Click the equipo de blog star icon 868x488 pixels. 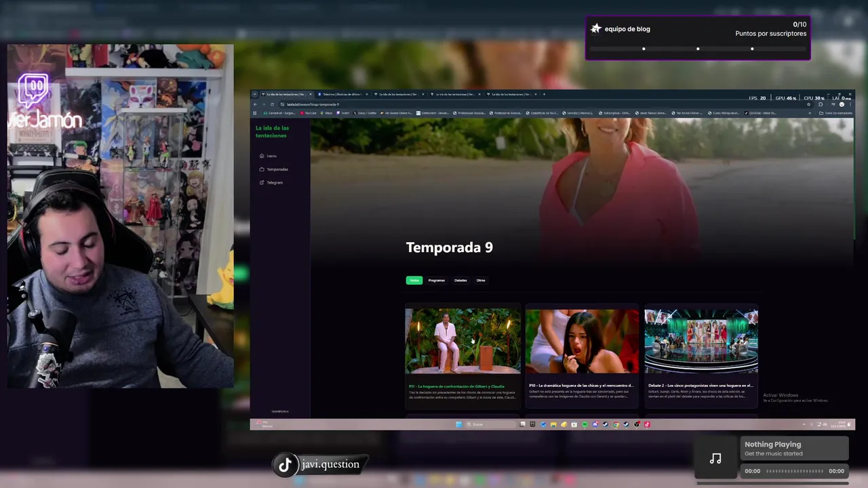pos(595,28)
